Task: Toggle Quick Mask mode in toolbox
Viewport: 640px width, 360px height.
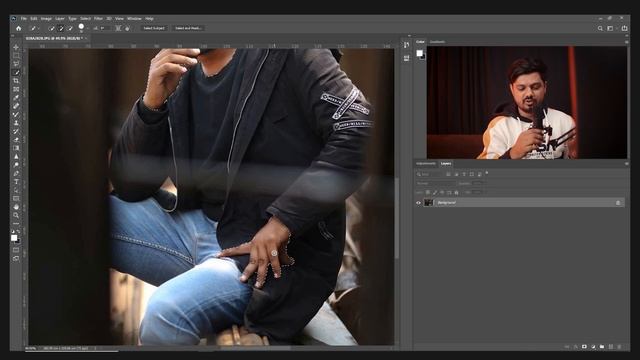Action: point(16,250)
